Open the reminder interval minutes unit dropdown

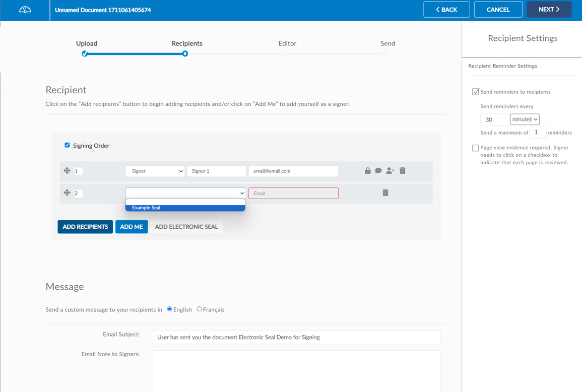pos(525,119)
